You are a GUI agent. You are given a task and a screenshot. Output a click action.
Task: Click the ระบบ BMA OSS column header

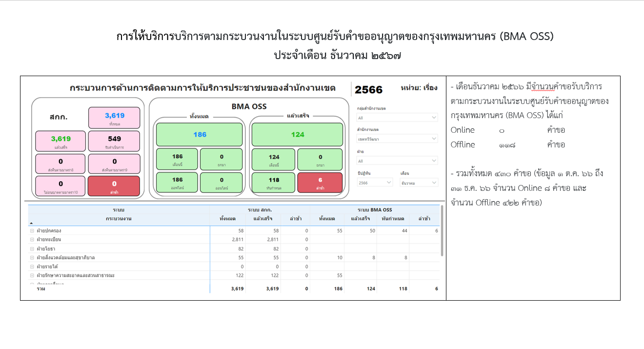(375, 210)
